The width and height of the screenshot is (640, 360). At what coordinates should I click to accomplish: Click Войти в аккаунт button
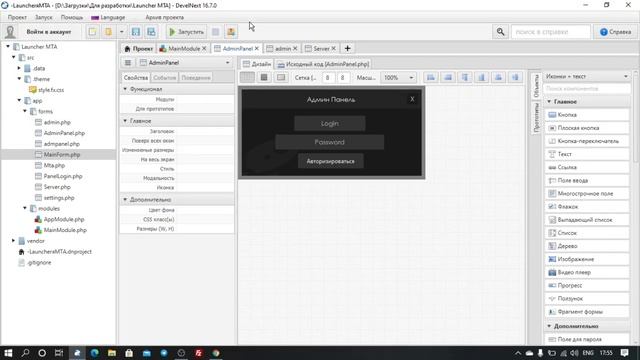click(x=49, y=32)
